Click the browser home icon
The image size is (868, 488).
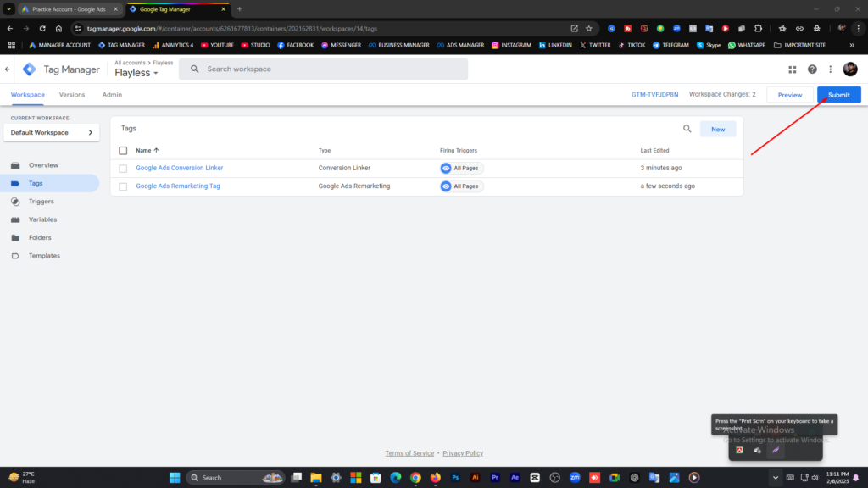[x=58, y=28]
